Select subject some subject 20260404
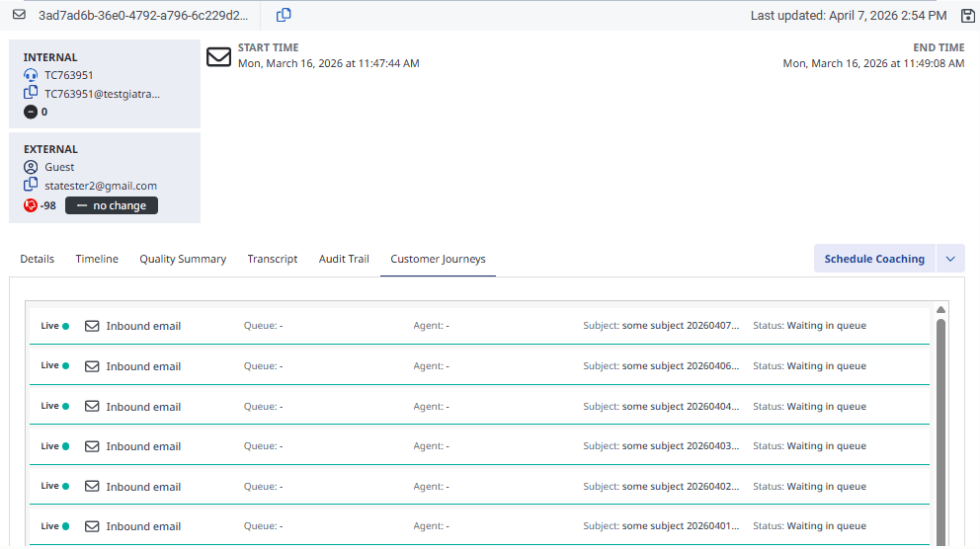The height and width of the screenshot is (549, 980). 681,406
